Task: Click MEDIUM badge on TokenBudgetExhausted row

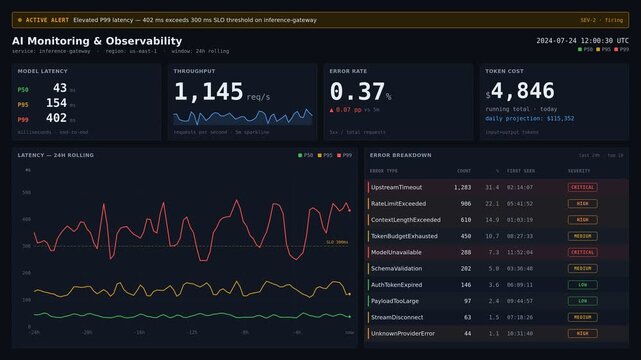Action: (x=583, y=236)
